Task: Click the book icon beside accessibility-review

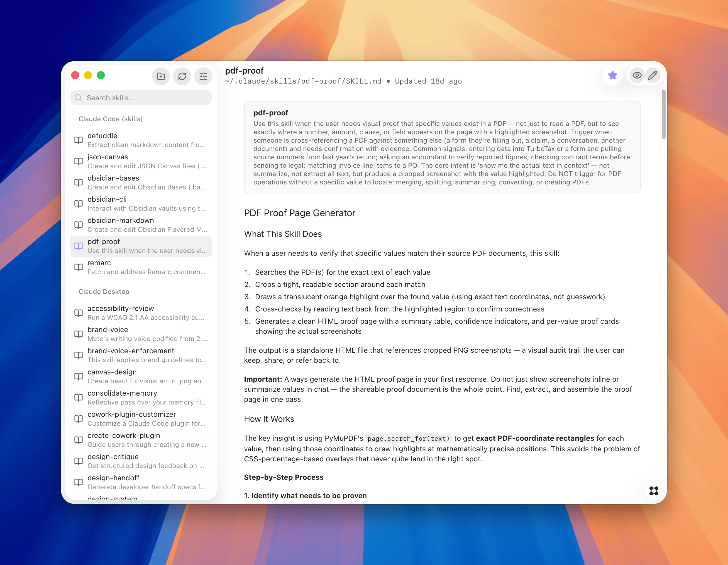Action: 78,313
